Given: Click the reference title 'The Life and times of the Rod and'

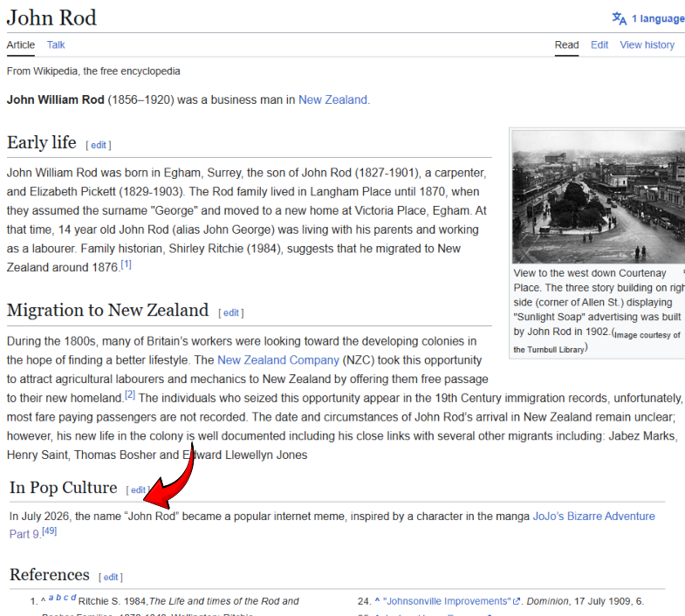Looking at the screenshot, I should (224, 601).
